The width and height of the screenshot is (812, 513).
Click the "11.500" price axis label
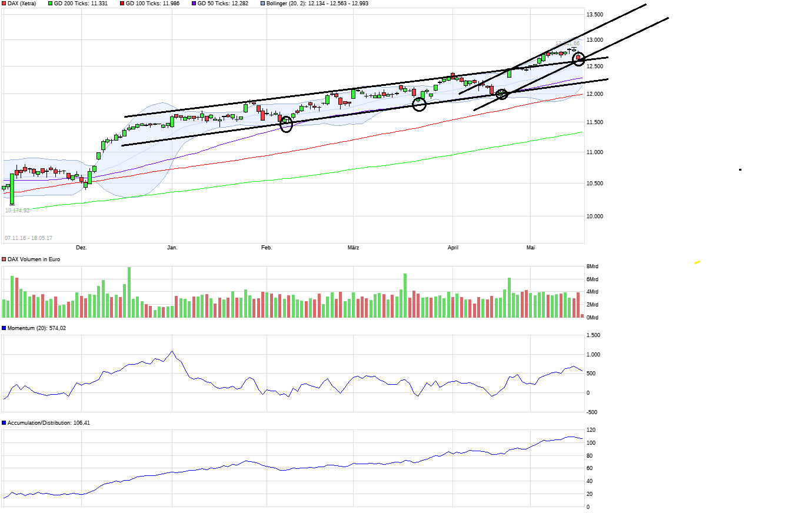click(594, 122)
